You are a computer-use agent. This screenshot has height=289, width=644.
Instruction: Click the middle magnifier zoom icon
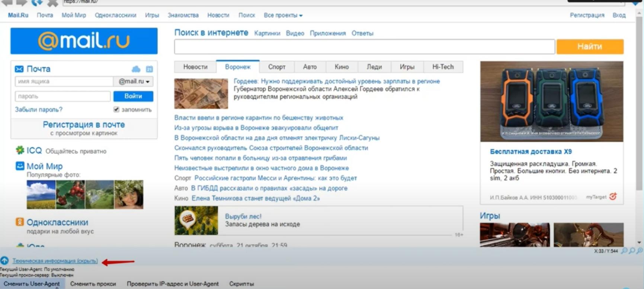(x=632, y=251)
